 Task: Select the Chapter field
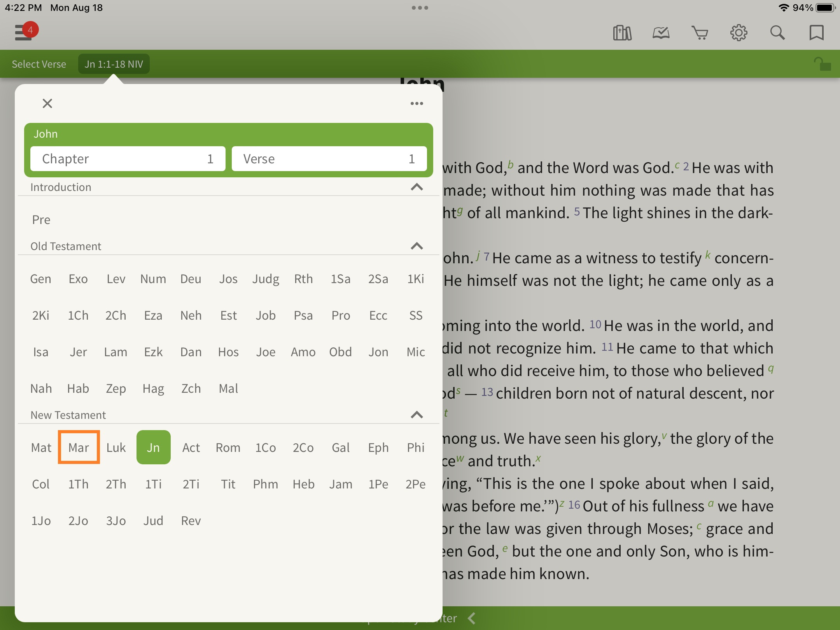128,159
